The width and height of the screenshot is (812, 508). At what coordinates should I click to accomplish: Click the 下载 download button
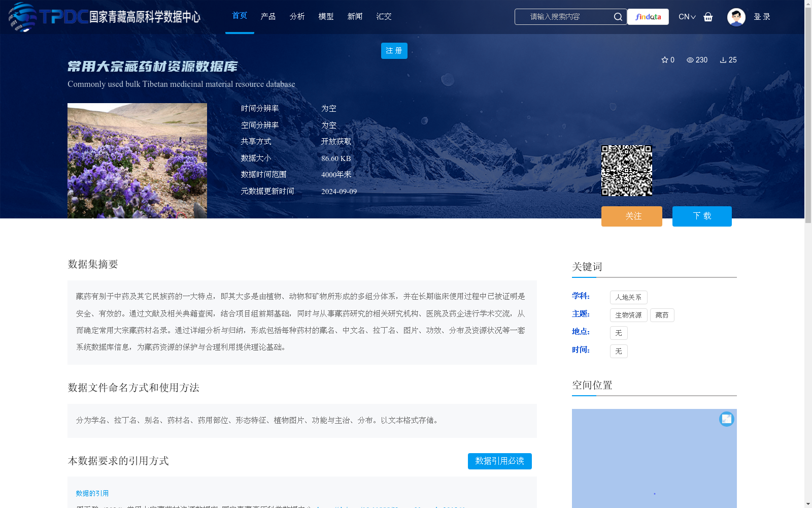[702, 216]
